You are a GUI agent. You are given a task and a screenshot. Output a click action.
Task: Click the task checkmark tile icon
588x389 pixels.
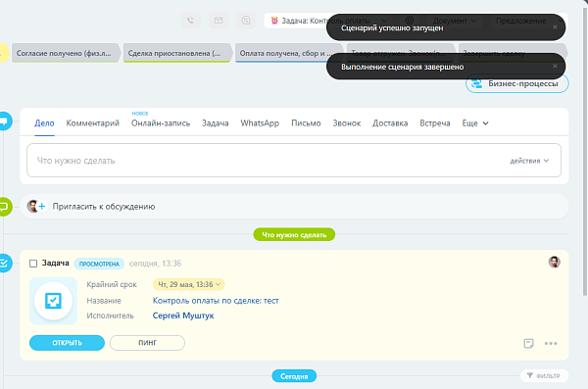(53, 301)
